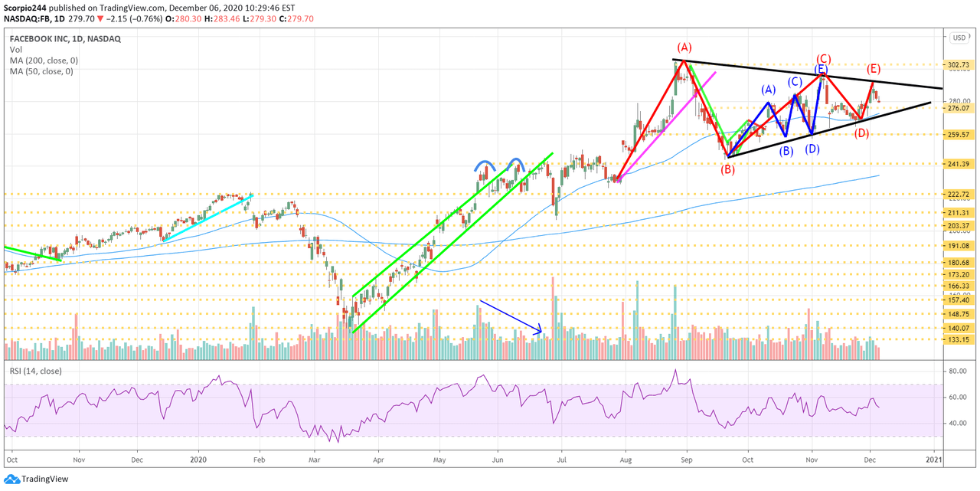Image resolution: width=980 pixels, height=491 pixels.
Task: Click the Apr label on the time axis
Action: coord(377,461)
